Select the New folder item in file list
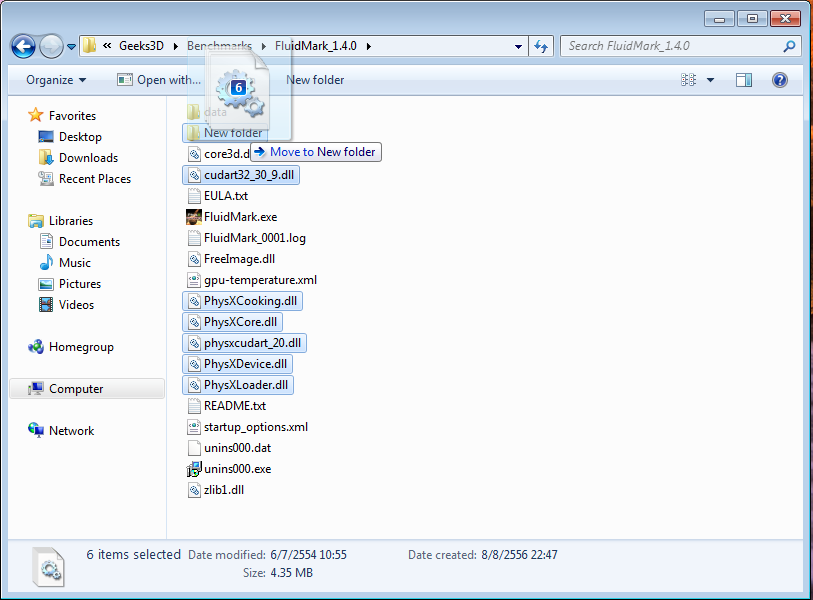Screen dimensions: 813x600 [x=225, y=133]
